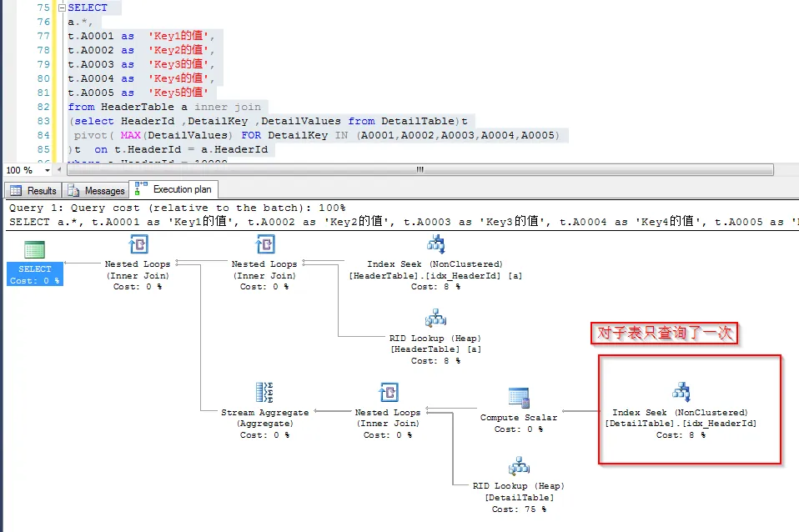Click 'Stream Aggregate' operator label
799x532 pixels.
click(x=265, y=412)
